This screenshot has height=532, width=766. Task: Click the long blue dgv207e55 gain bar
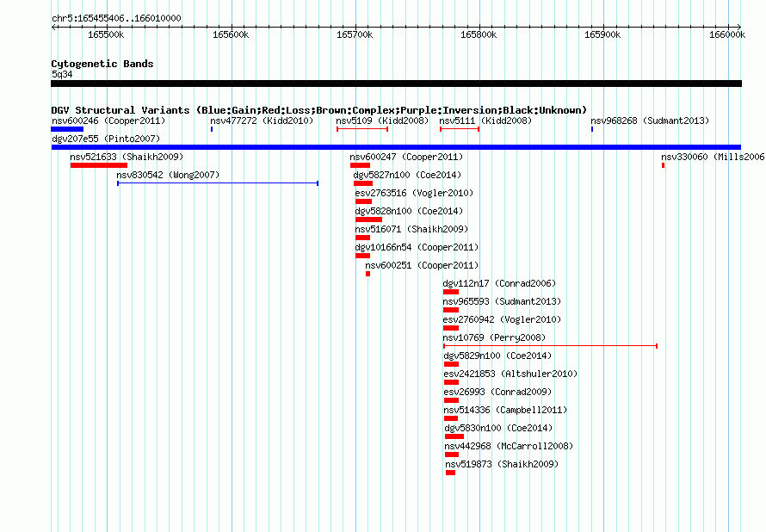coord(396,147)
